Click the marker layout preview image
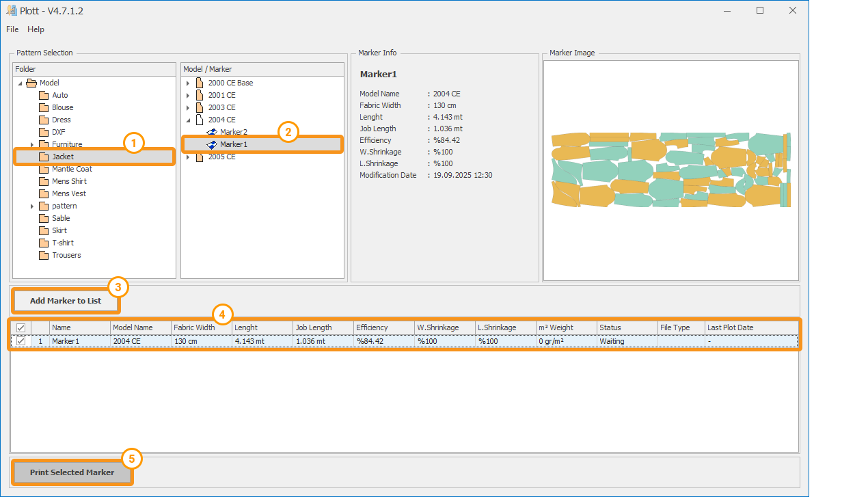Screen dimensions: 868x497 tap(670, 170)
